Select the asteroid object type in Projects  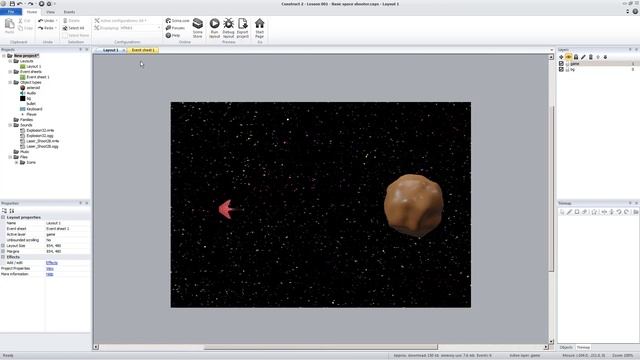(x=33, y=87)
